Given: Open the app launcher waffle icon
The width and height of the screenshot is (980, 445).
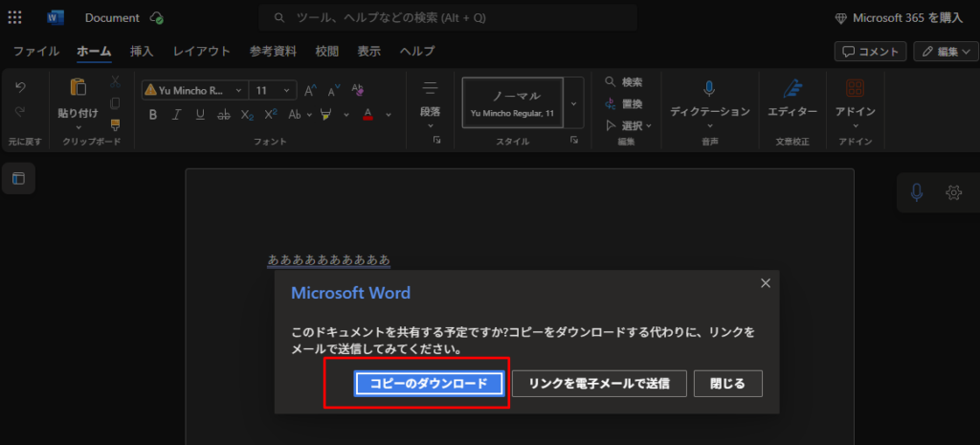Looking at the screenshot, I should (x=14, y=18).
